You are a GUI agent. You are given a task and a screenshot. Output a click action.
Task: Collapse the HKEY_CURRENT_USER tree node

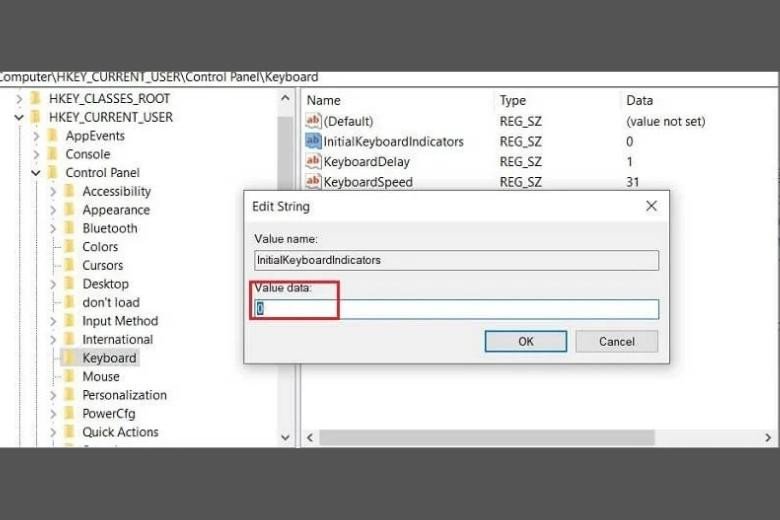tap(19, 118)
